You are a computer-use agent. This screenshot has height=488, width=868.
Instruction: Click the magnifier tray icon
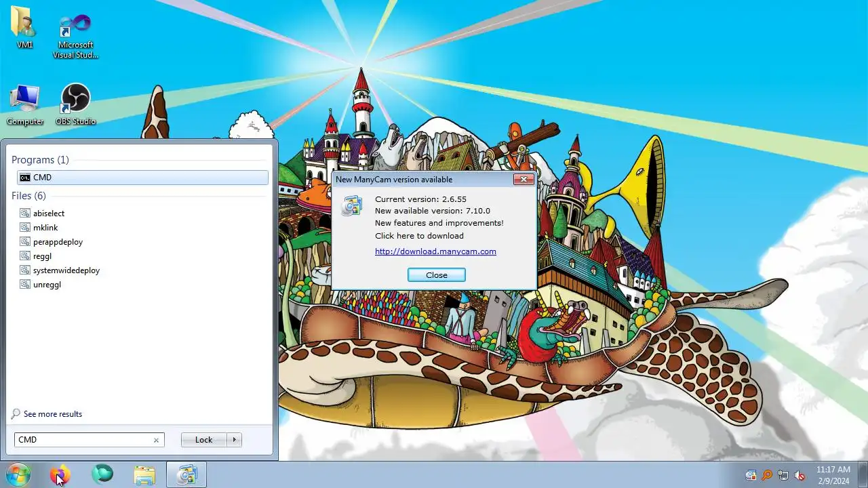(767, 475)
